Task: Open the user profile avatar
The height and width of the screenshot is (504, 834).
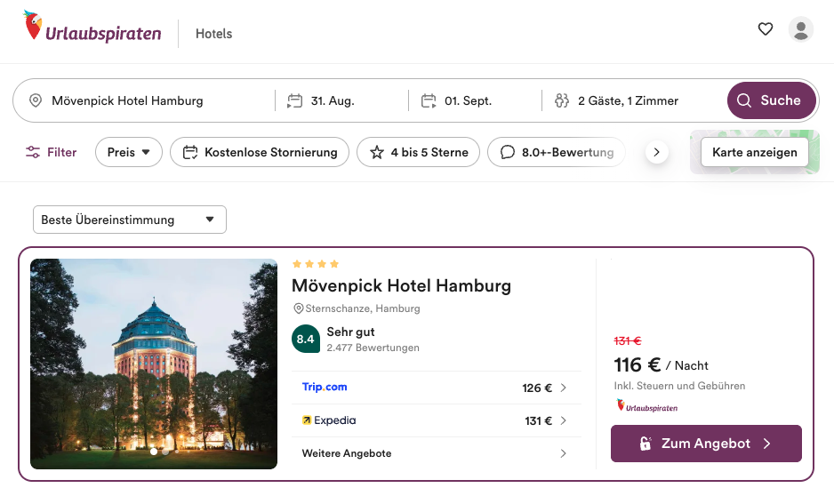Action: 801,29
